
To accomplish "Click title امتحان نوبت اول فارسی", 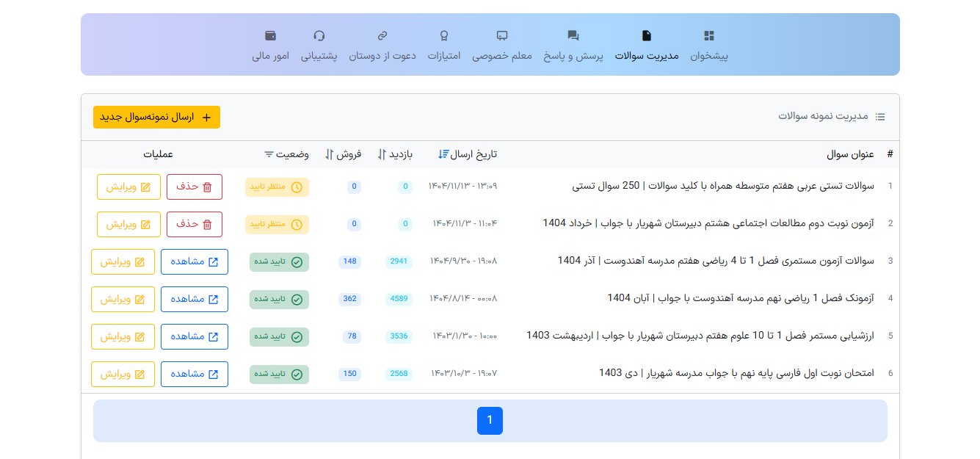I will tap(737, 373).
